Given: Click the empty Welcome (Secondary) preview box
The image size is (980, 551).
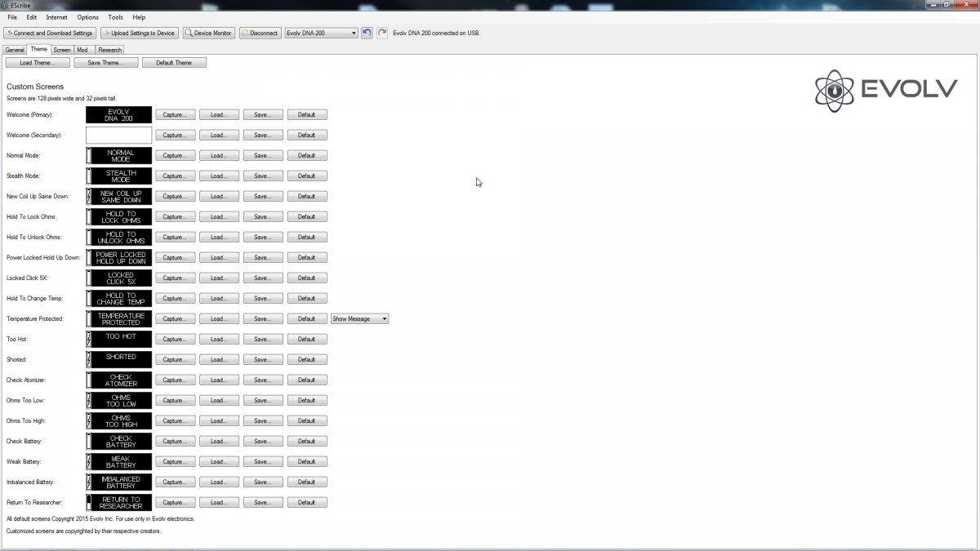Looking at the screenshot, I should pos(118,136).
